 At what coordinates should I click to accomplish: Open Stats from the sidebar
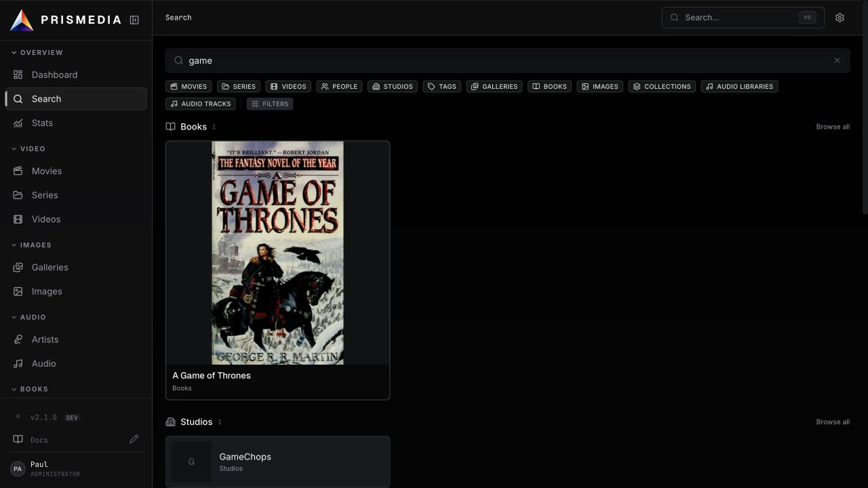tap(76, 123)
